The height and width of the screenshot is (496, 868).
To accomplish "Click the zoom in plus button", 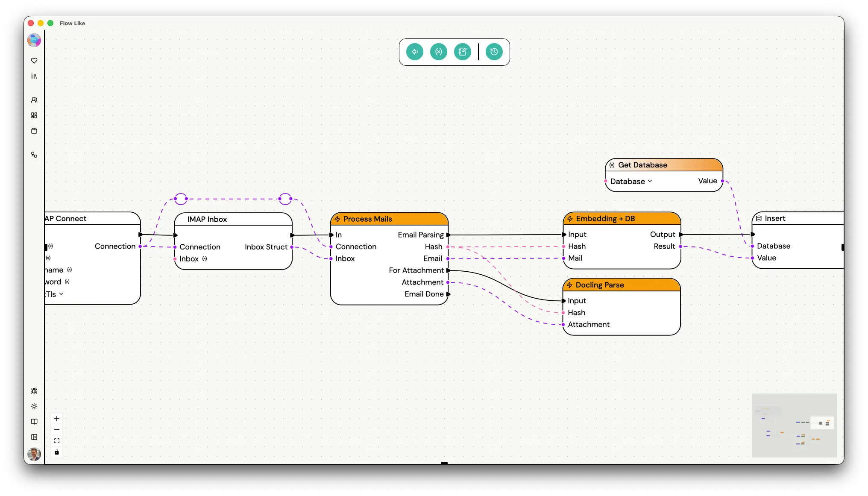I will (x=57, y=419).
